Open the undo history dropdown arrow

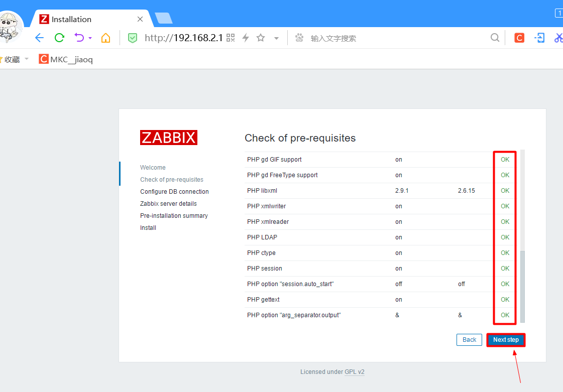90,38
